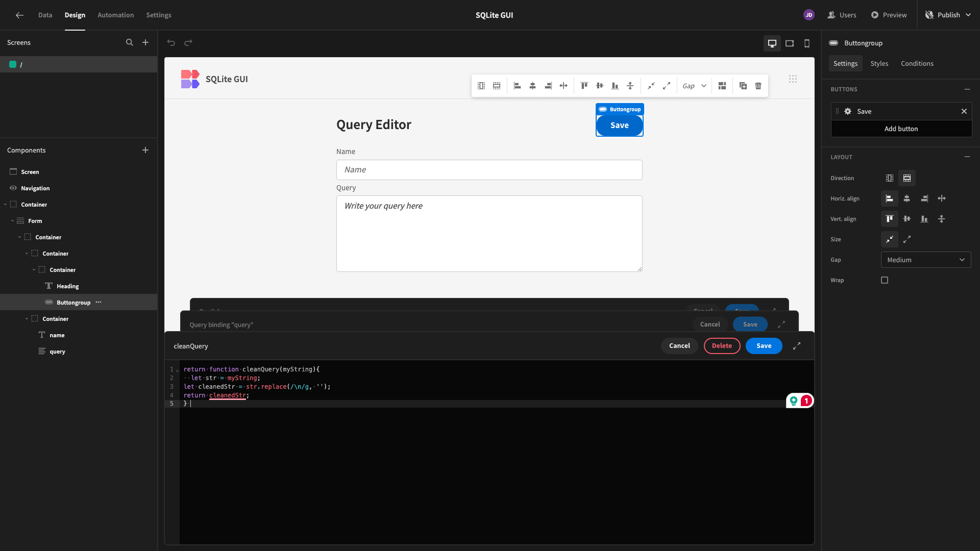
Task: Enable the Wrap checkbox
Action: (x=885, y=280)
